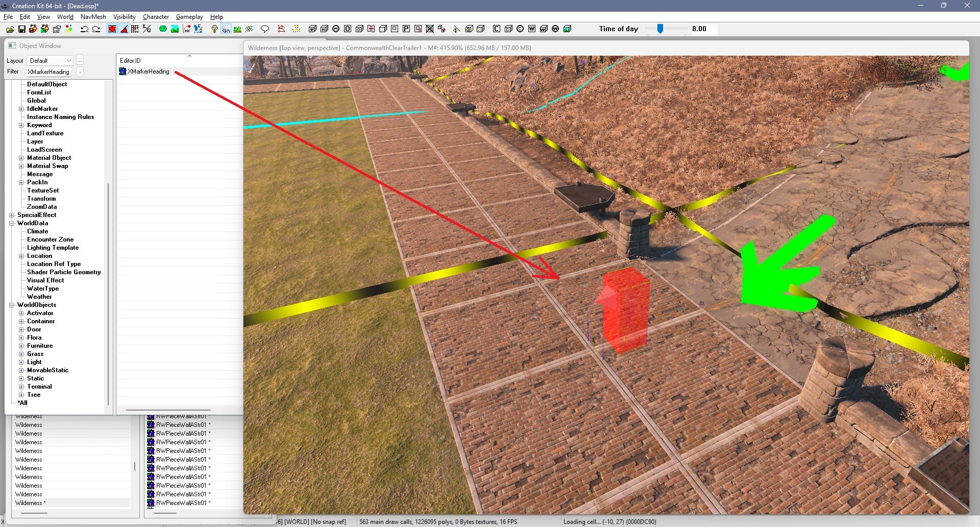This screenshot has width=980, height=527.
Task: Click the green cube toolbar icon
Action: click(567, 29)
